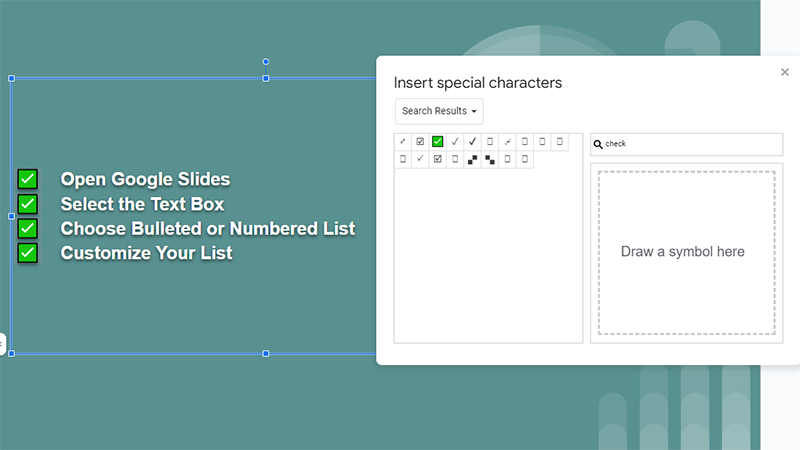This screenshot has height=450, width=800.
Task: Select the bold-check ballot box beside the checkerboards
Action: pyautogui.click(x=437, y=159)
